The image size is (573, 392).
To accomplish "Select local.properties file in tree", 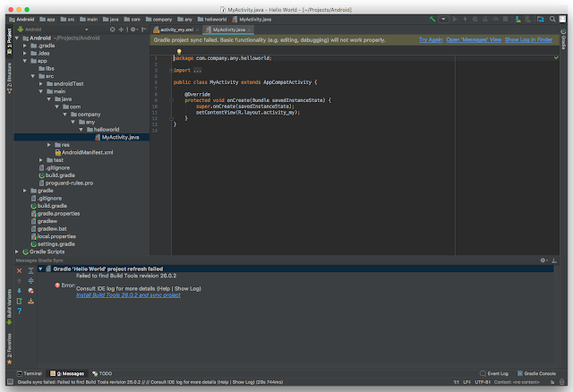I will click(54, 236).
